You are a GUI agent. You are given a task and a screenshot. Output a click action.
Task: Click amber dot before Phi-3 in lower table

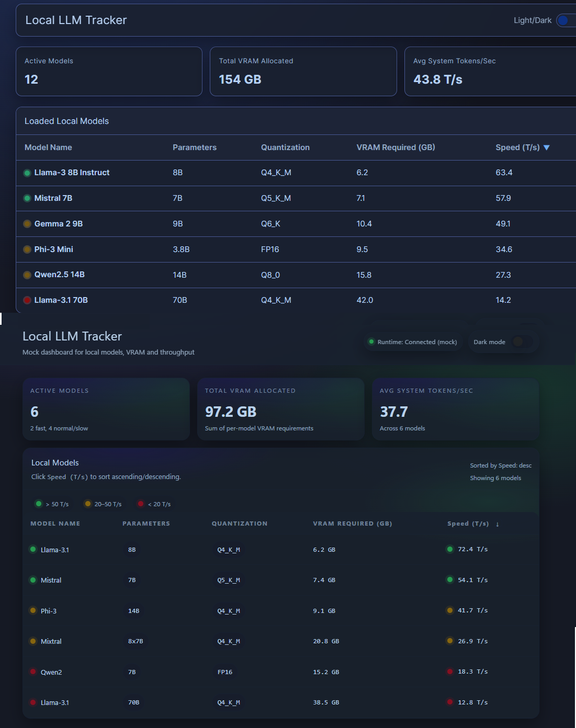coord(33,610)
